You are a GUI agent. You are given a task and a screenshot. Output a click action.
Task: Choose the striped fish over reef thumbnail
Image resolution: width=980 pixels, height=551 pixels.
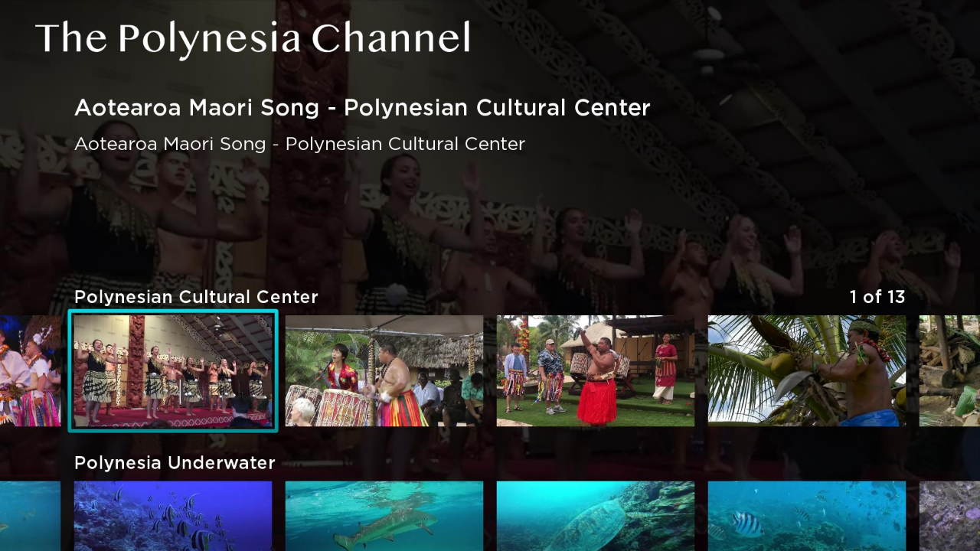pos(807,516)
